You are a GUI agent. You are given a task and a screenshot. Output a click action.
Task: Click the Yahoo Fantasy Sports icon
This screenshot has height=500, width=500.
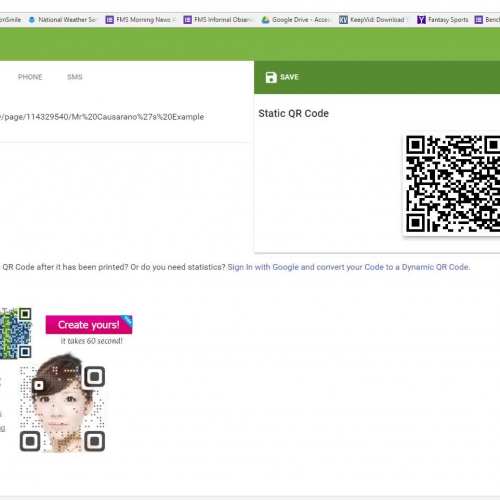[x=421, y=20]
